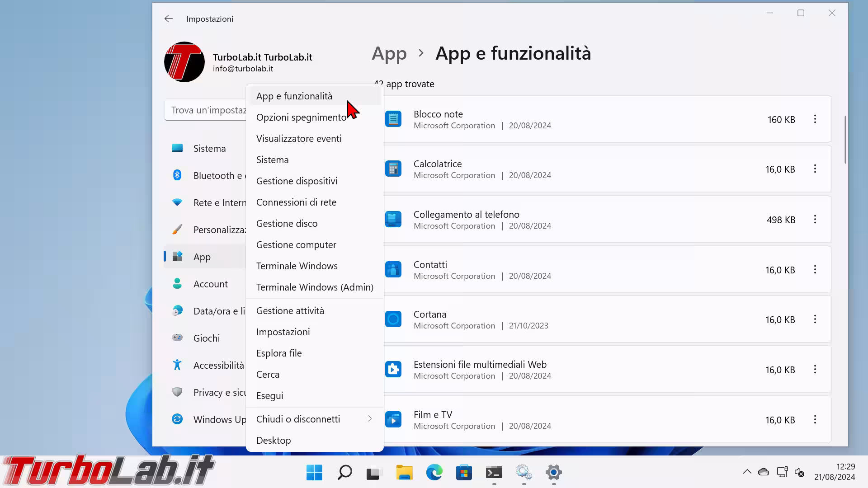
Task: Click the App breadcrumb link
Action: click(x=389, y=53)
